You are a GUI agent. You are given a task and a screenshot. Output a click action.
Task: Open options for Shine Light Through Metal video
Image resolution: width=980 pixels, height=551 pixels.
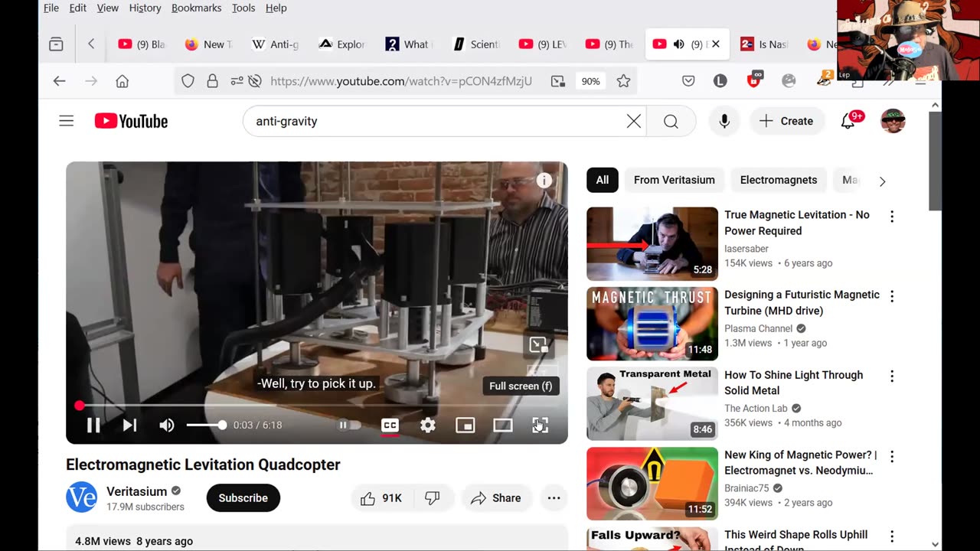tap(892, 377)
